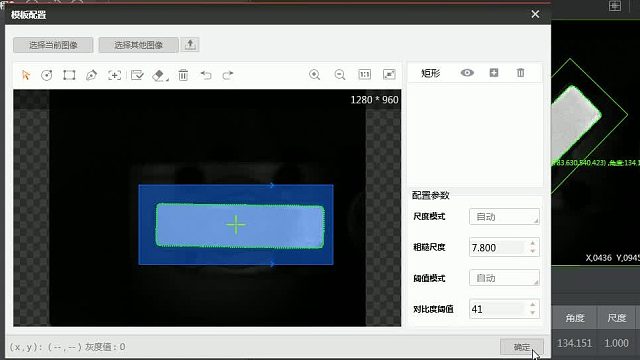Select the polygon pen tool
Screen dimensions: 640x360
[x=91, y=75]
